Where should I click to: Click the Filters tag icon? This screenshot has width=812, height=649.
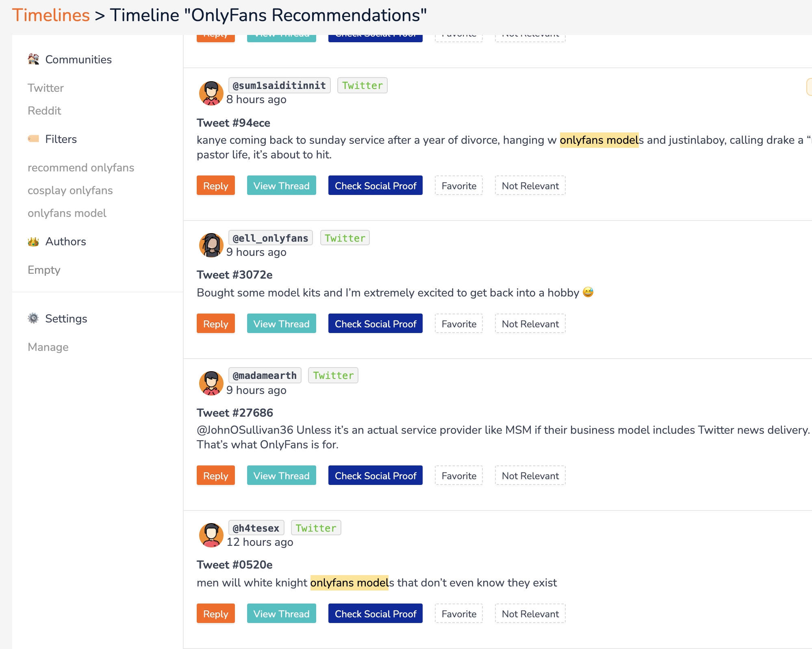point(33,139)
